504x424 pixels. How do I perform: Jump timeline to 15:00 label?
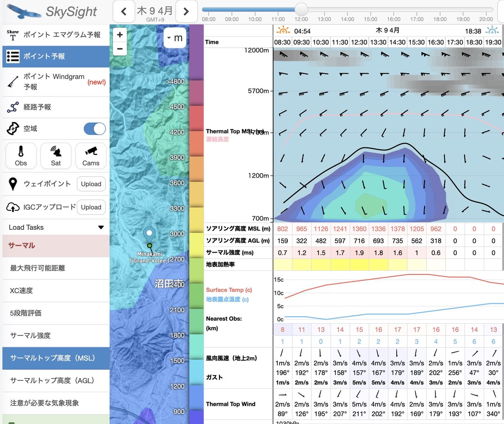[370, 19]
